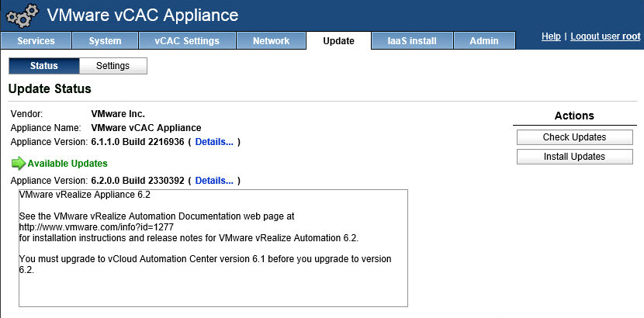This screenshot has width=644, height=318.
Task: Switch to the System tab
Action: point(105,41)
